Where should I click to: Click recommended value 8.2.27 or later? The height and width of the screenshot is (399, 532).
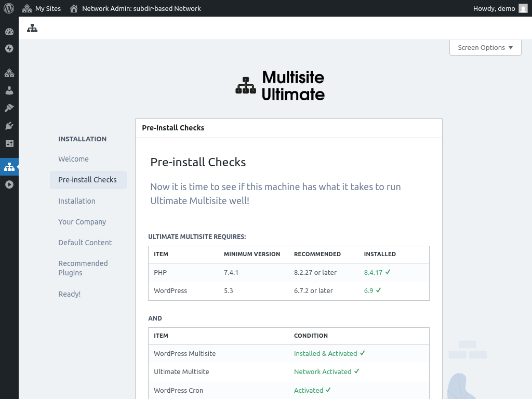(x=315, y=272)
